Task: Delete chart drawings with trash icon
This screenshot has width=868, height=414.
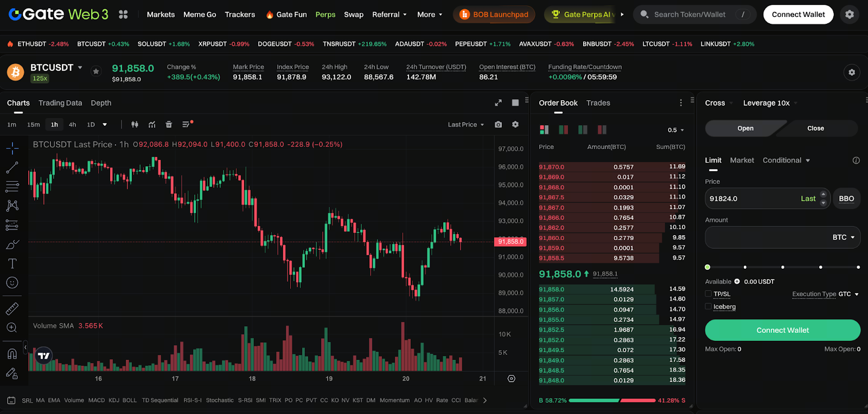Action: coord(169,125)
